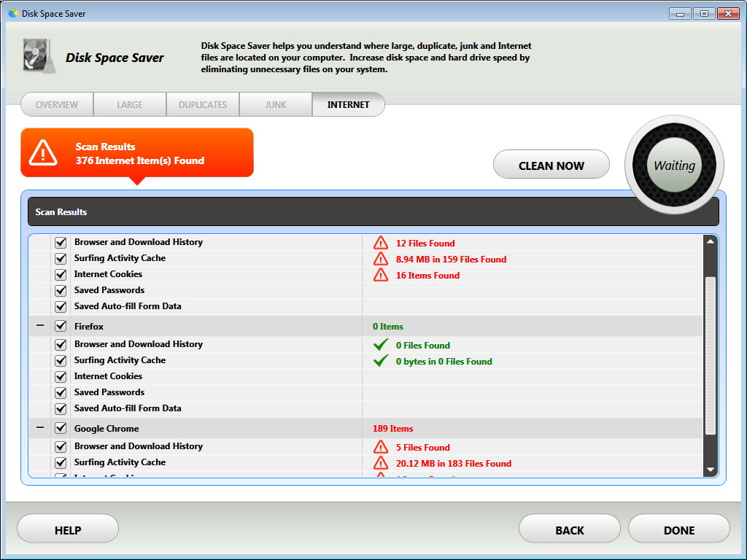Uncheck the Firefox group checkbox
The width and height of the screenshot is (747, 560).
tap(61, 327)
